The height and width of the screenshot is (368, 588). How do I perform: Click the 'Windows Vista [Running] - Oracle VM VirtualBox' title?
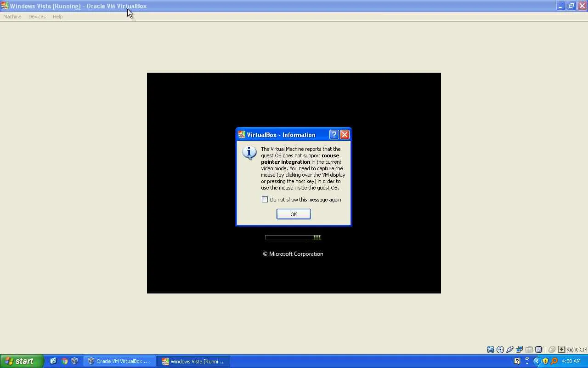[x=78, y=6]
